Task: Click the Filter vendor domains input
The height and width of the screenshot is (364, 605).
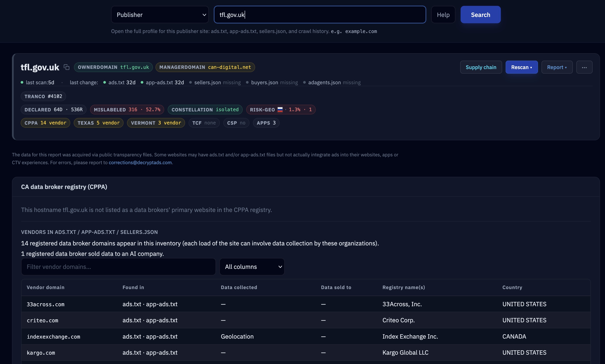Action: [x=118, y=267]
